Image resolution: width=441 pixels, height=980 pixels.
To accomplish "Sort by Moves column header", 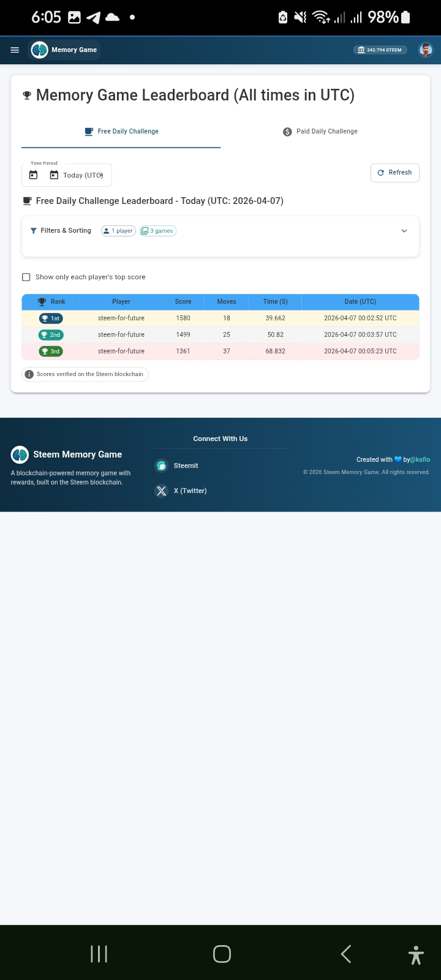I will tap(227, 302).
